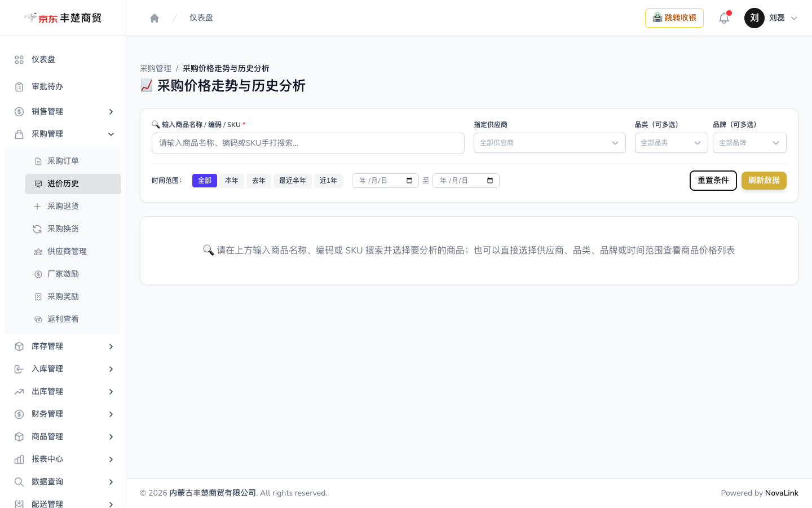The width and height of the screenshot is (812, 508).
Task: Click the 采购订单 document icon
Action: tap(38, 161)
